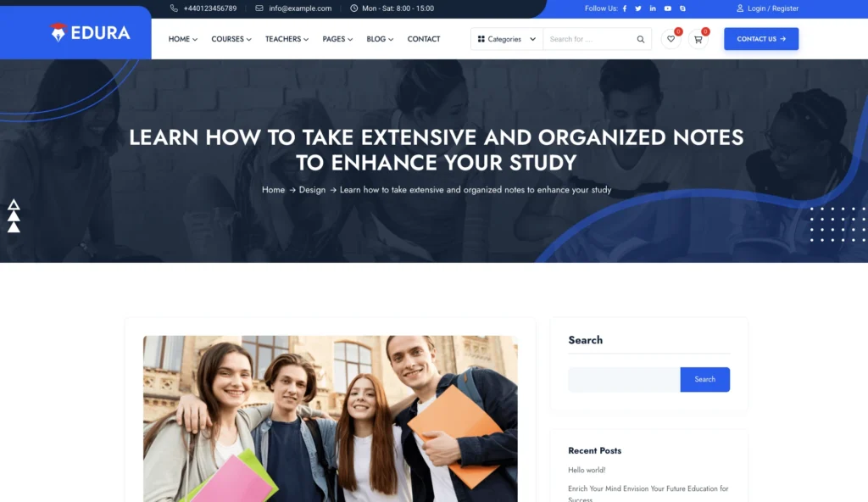Open the YouTube social icon
Viewport: 868px width, 502px height.
[668, 8]
